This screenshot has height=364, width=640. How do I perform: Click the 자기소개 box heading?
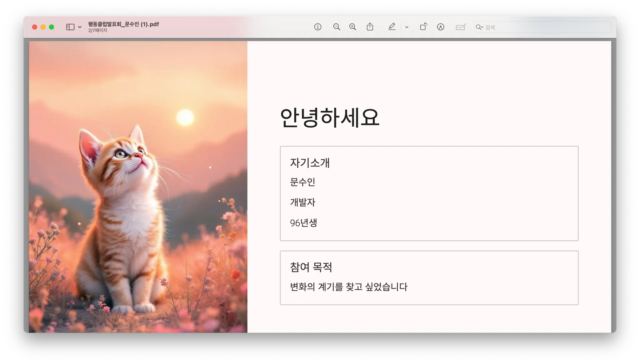pyautogui.click(x=310, y=163)
